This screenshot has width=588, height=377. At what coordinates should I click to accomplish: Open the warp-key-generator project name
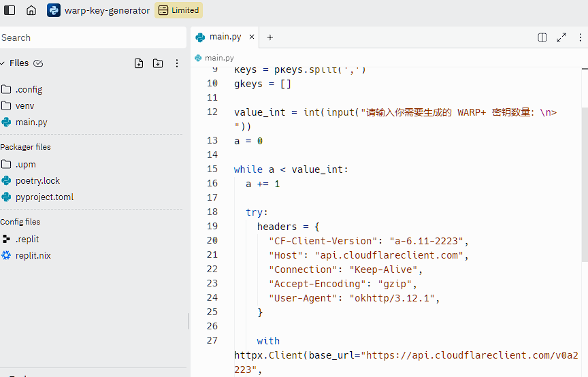pyautogui.click(x=106, y=10)
